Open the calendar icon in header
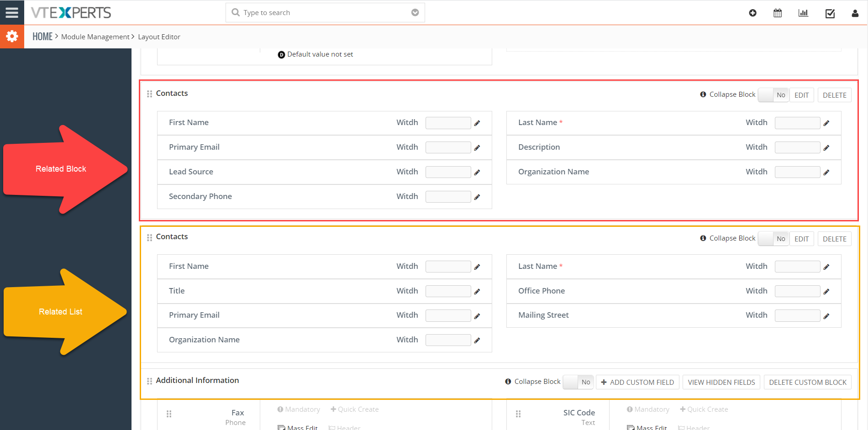The image size is (868, 430). (x=778, y=13)
